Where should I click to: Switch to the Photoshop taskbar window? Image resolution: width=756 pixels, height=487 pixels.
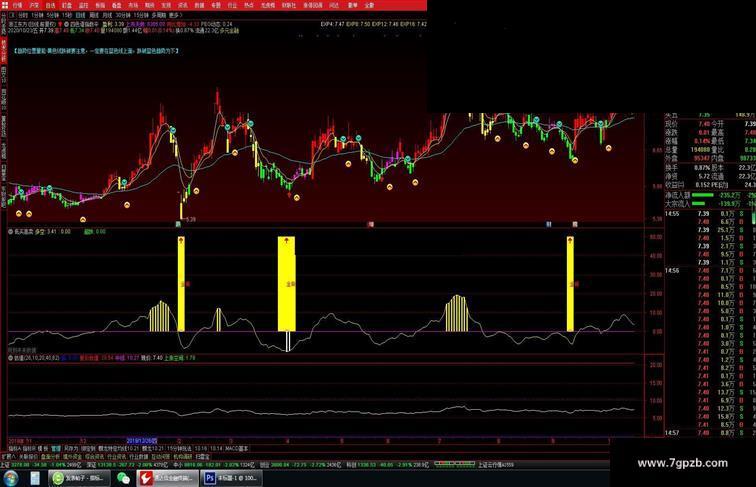tap(232, 478)
